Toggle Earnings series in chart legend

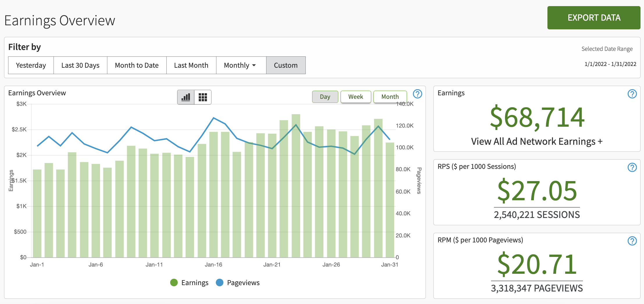189,282
